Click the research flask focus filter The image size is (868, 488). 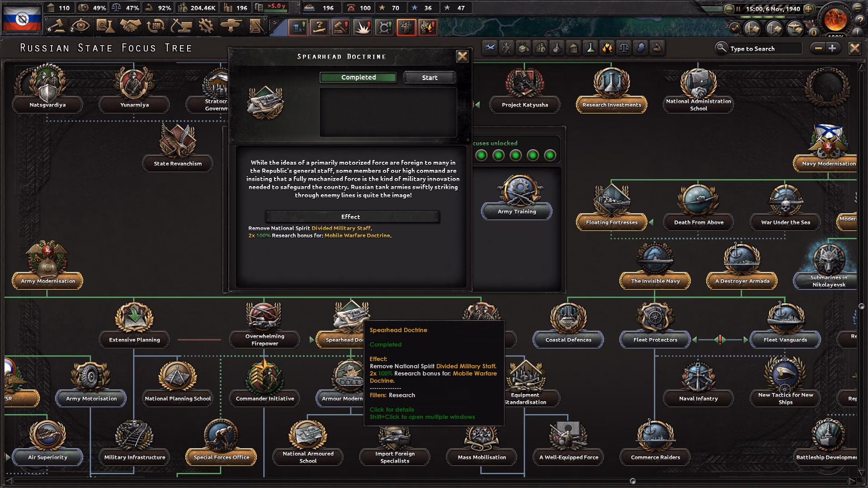click(x=590, y=48)
